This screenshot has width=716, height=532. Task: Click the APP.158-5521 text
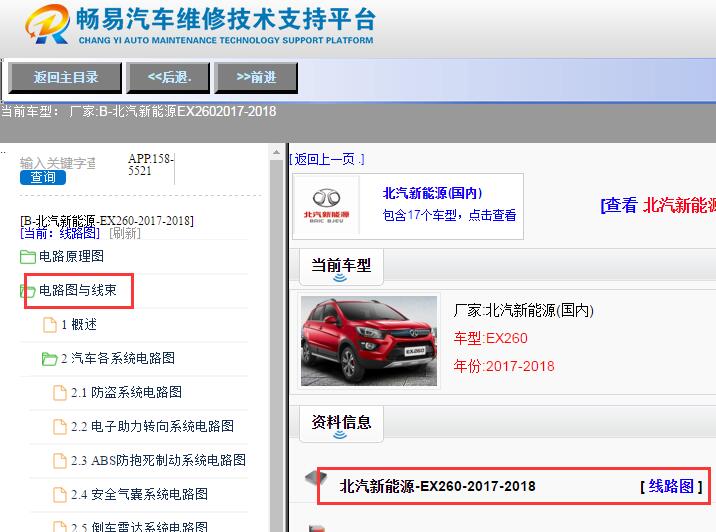[x=151, y=165]
